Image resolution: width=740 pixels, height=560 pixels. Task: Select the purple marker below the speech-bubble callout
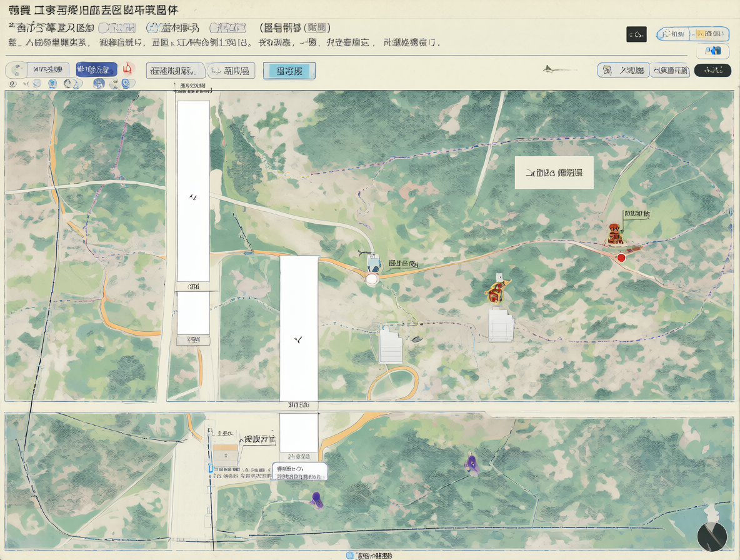[x=317, y=500]
